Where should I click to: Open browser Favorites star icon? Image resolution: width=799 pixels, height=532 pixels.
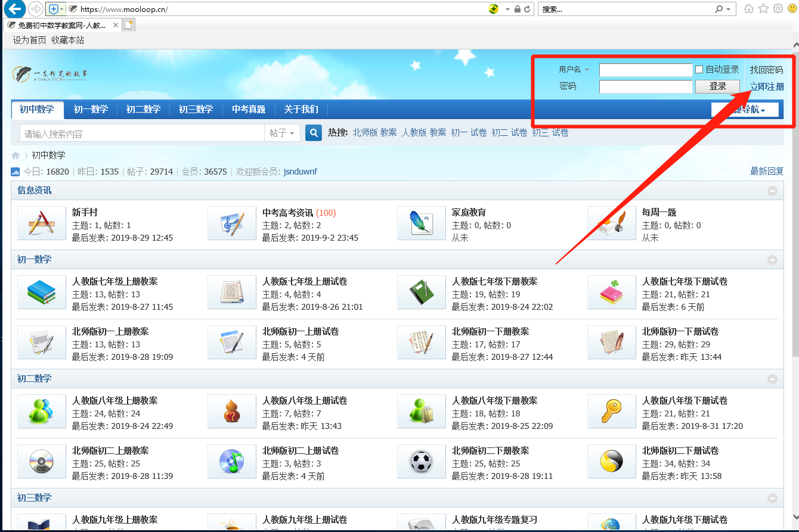[x=763, y=9]
